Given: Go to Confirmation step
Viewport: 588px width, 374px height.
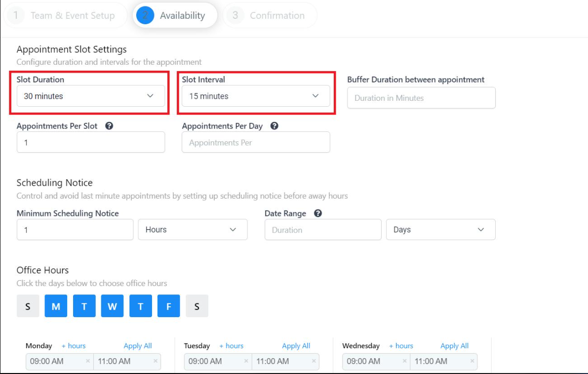Looking at the screenshot, I should click(270, 15).
